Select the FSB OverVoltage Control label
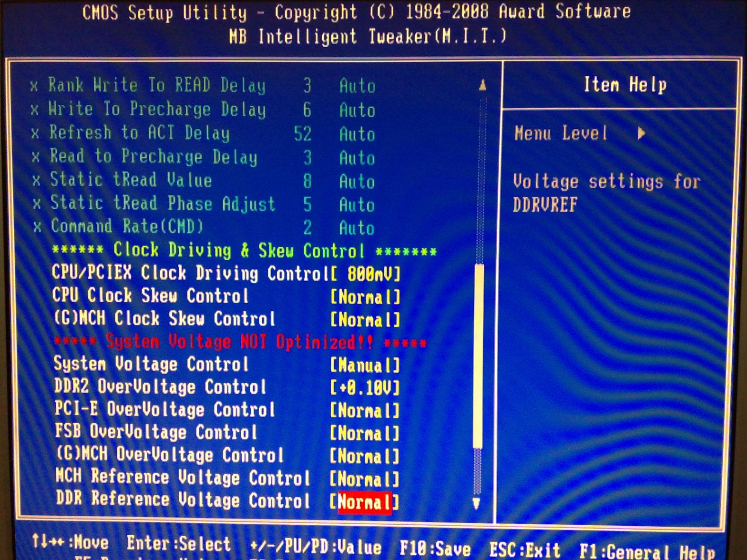 coord(156,432)
